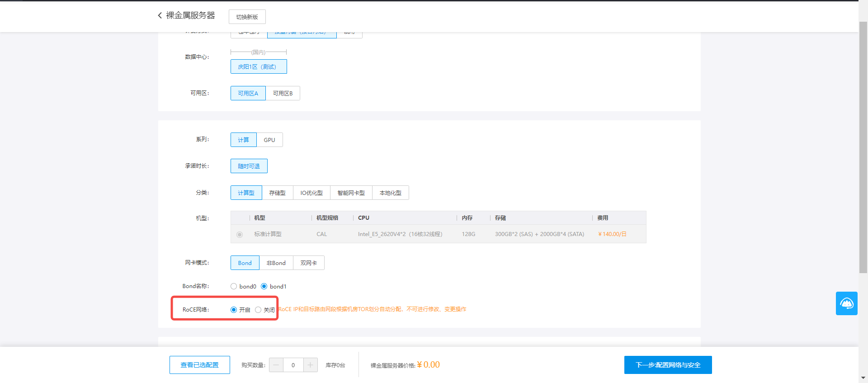Image resolution: width=868 pixels, height=383 pixels.
Task: Click the Intel_E5_2620V4*2 CPU cell
Action: (400, 234)
